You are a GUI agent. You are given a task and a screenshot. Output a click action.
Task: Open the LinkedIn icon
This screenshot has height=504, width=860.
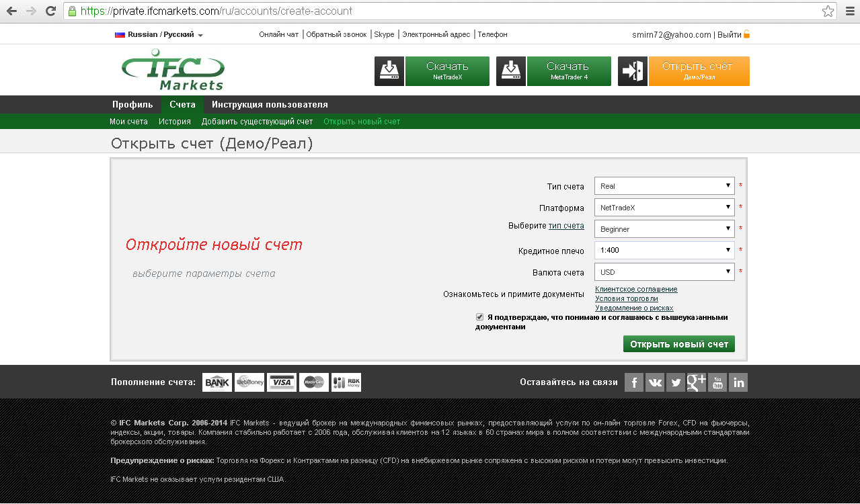pyautogui.click(x=738, y=382)
